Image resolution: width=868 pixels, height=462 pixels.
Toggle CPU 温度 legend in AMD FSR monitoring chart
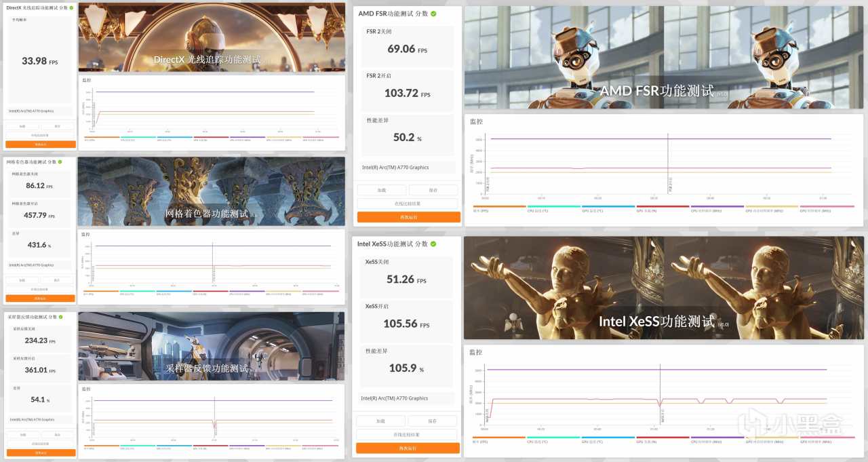(x=553, y=208)
